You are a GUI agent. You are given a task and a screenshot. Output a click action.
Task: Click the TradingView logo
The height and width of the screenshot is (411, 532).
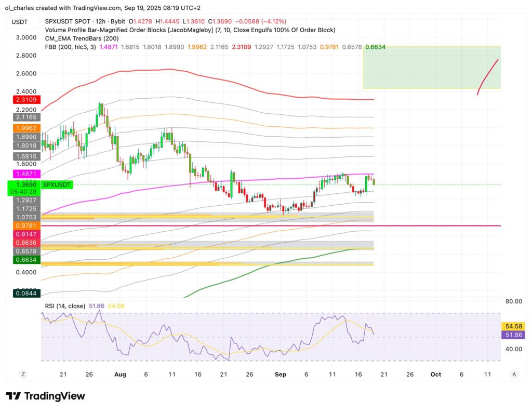point(45,396)
